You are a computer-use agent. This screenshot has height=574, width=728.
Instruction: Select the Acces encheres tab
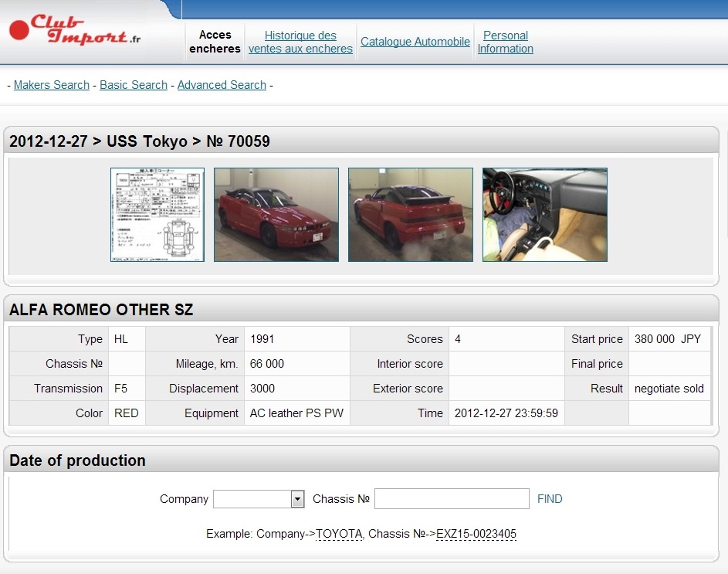click(215, 42)
